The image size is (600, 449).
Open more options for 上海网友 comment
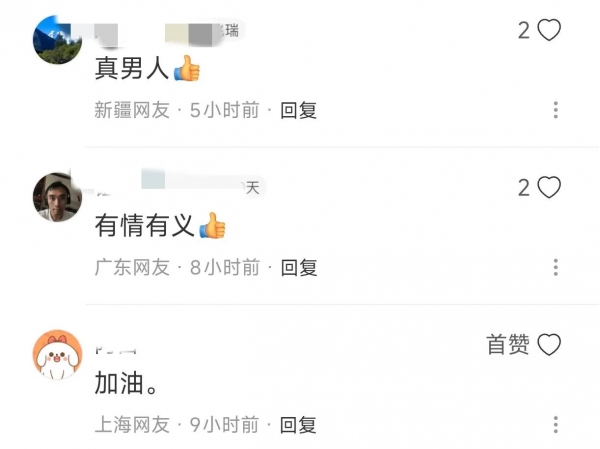coord(556,424)
